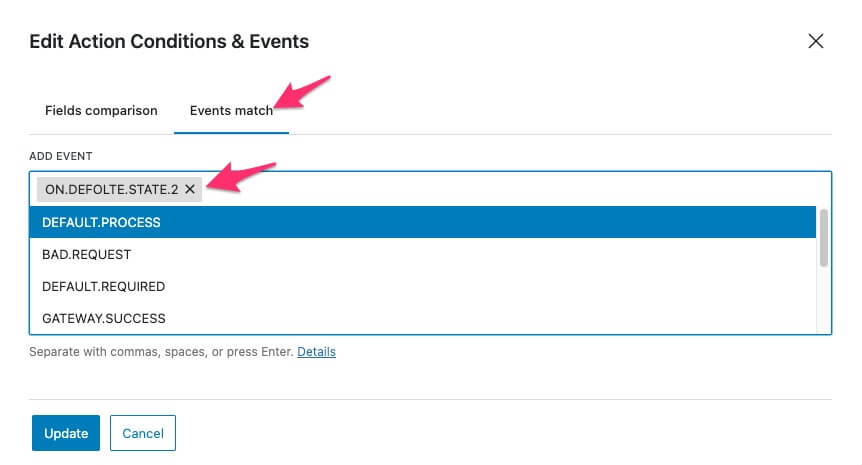
Task: Select the Events match tab
Action: [x=231, y=111]
